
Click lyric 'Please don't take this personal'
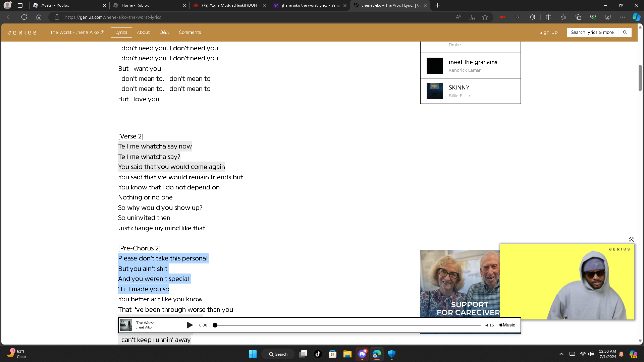(163, 258)
